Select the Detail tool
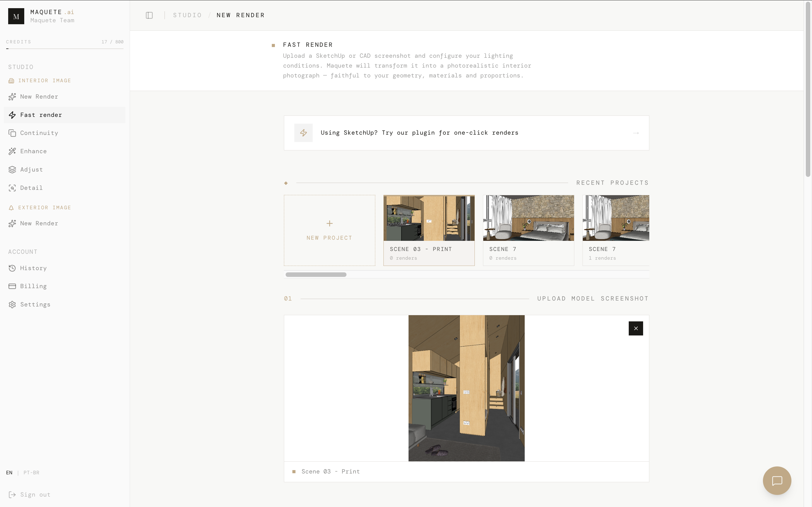Image resolution: width=812 pixels, height=507 pixels. 31,188
